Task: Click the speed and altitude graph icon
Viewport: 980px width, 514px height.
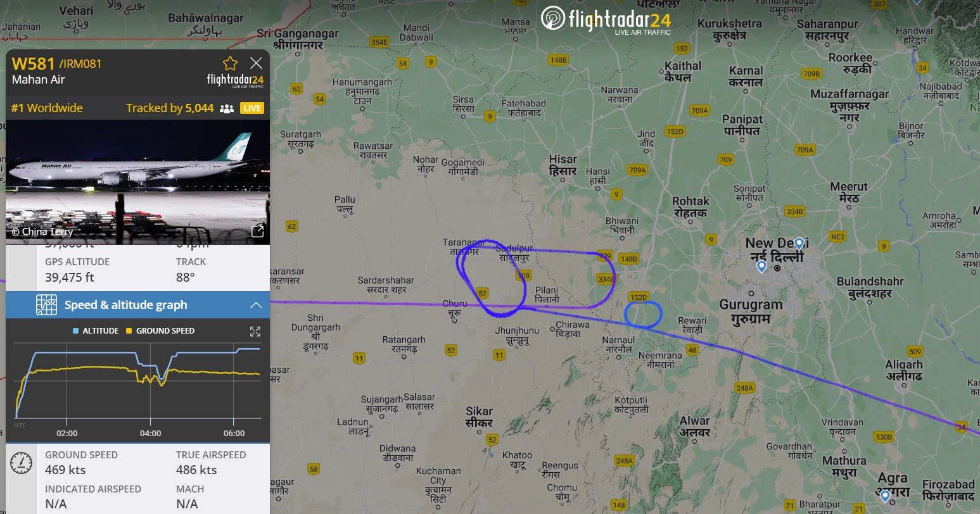Action: 46,305
